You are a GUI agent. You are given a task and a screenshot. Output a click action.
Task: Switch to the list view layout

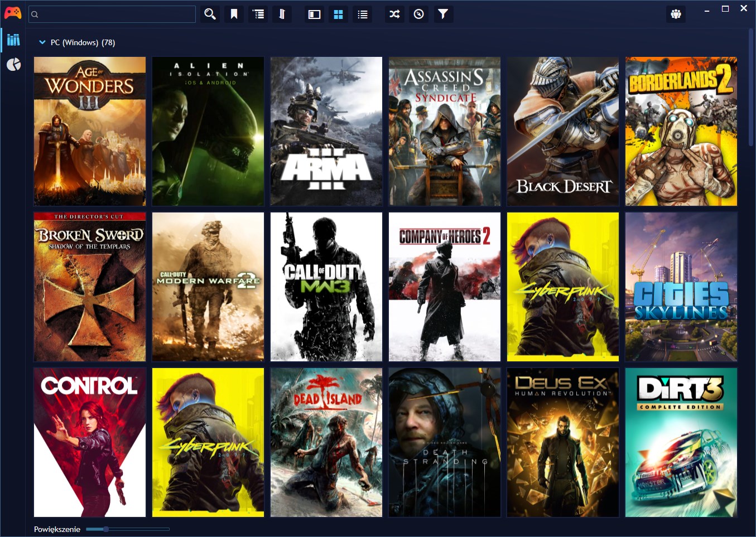click(x=363, y=14)
